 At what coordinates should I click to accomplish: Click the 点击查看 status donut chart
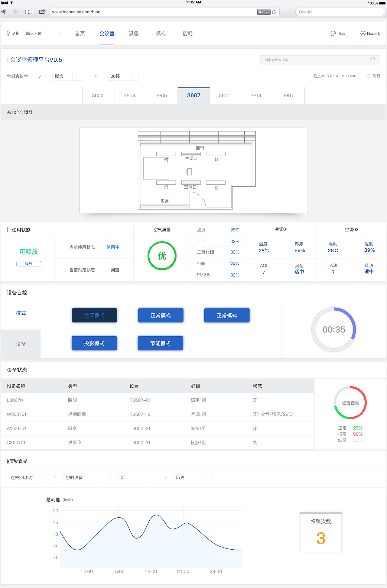pos(350,403)
